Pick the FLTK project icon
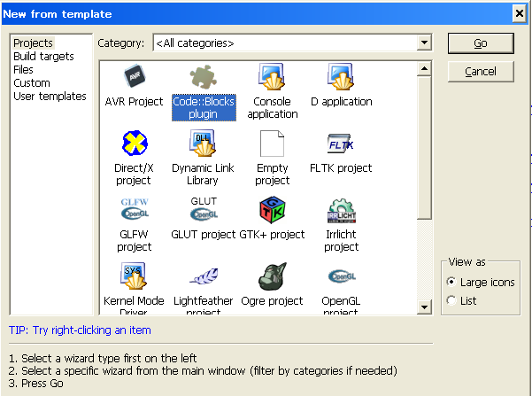The height and width of the screenshot is (396, 532). pyautogui.click(x=341, y=144)
